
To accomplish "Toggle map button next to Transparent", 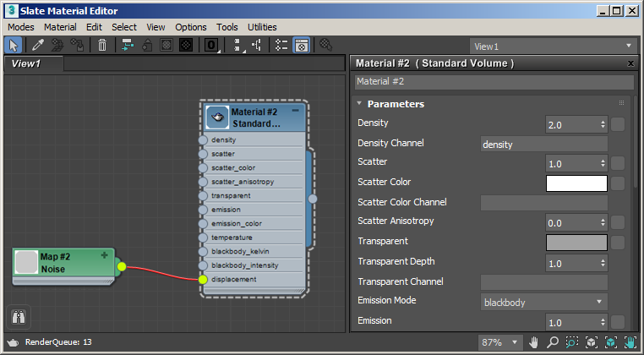I will pyautogui.click(x=618, y=243).
